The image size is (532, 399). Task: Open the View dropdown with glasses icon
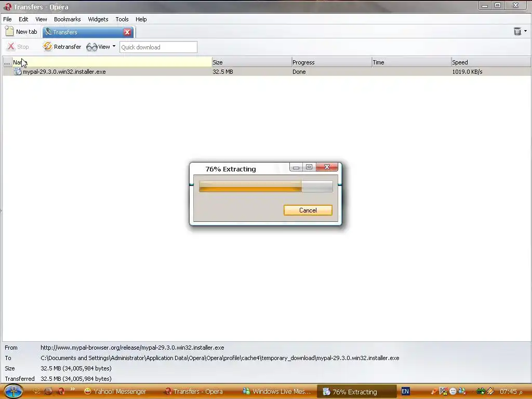(101, 46)
